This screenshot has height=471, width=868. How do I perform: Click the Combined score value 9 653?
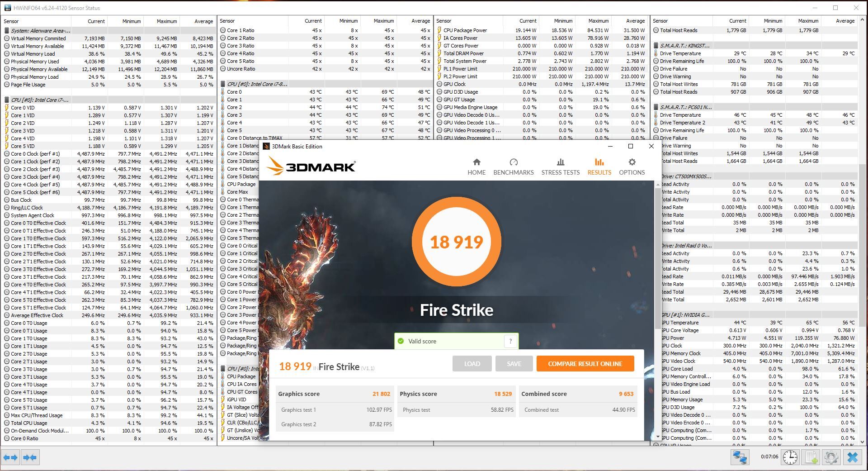[x=626, y=394]
